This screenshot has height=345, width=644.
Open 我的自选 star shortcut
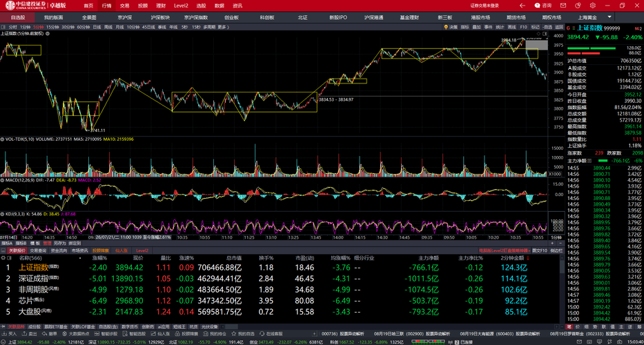coord(244,334)
